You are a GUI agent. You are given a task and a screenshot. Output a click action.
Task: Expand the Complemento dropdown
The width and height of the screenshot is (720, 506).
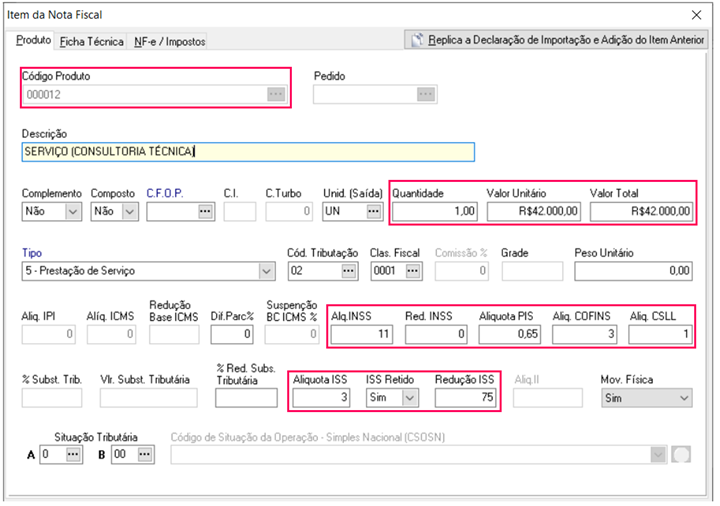pos(72,212)
